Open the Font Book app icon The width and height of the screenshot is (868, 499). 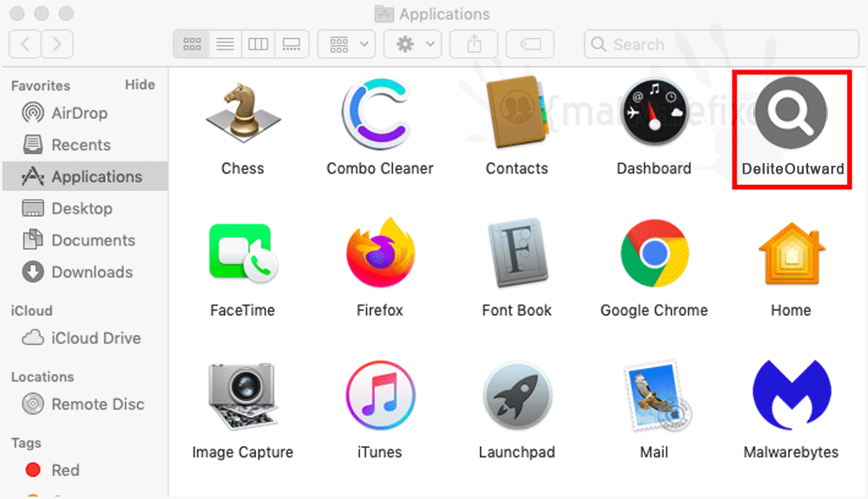click(517, 253)
